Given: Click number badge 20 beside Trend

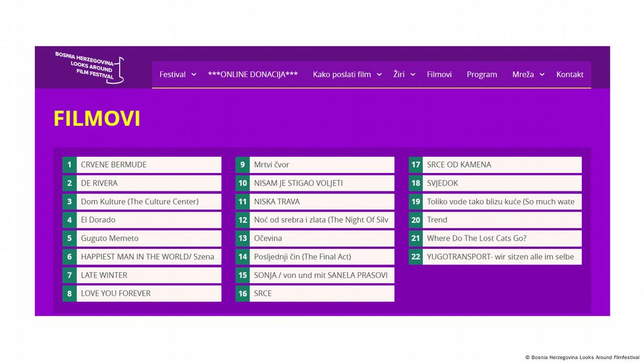Looking at the screenshot, I should (x=415, y=220).
